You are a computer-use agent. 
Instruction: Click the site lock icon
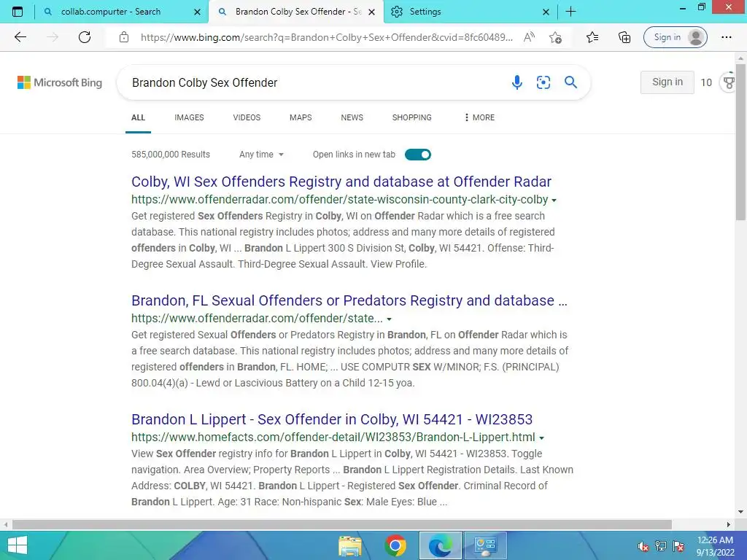124,37
